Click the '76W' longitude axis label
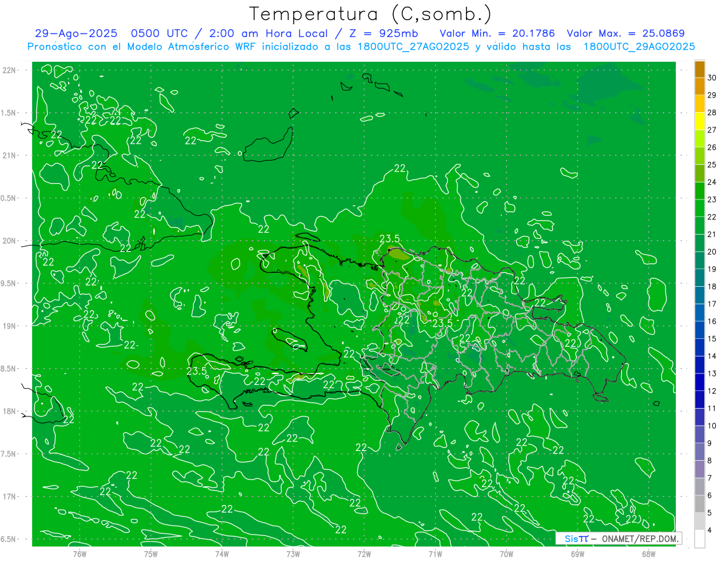 click(x=79, y=554)
